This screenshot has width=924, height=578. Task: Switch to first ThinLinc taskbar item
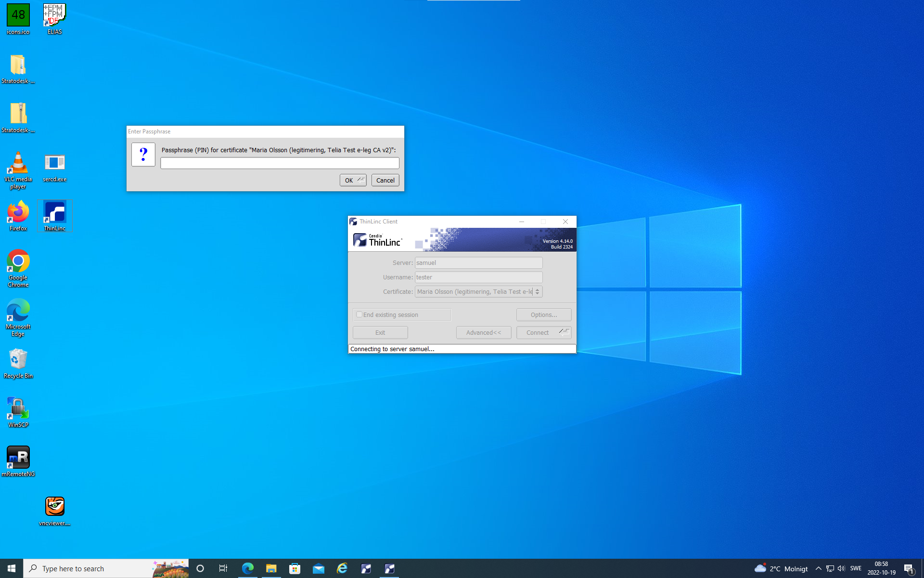pyautogui.click(x=366, y=568)
